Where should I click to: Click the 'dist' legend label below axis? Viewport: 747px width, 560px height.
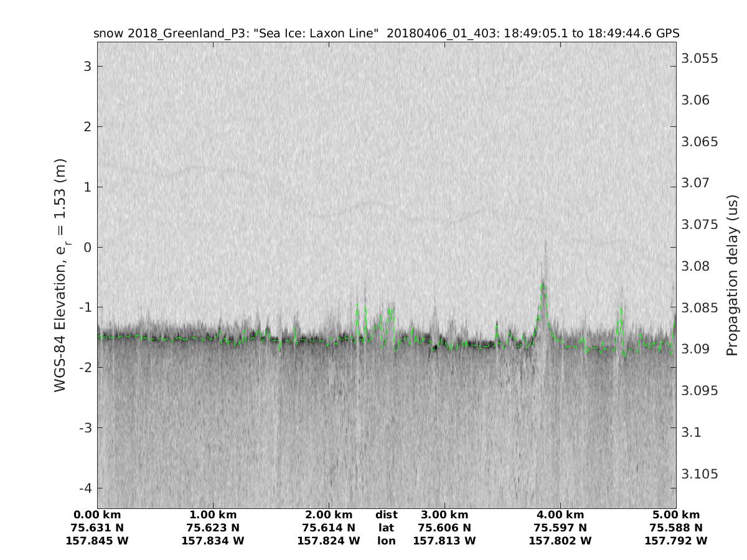coord(386,515)
